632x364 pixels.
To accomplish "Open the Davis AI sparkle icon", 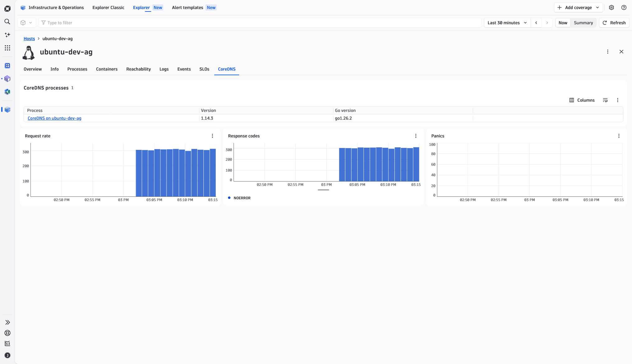I will pyautogui.click(x=7, y=35).
